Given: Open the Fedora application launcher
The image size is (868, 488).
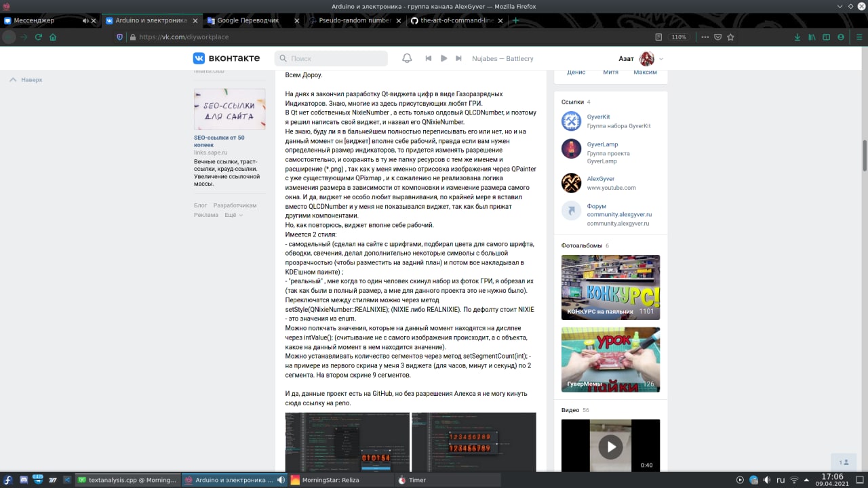Looking at the screenshot, I should coord(9,480).
